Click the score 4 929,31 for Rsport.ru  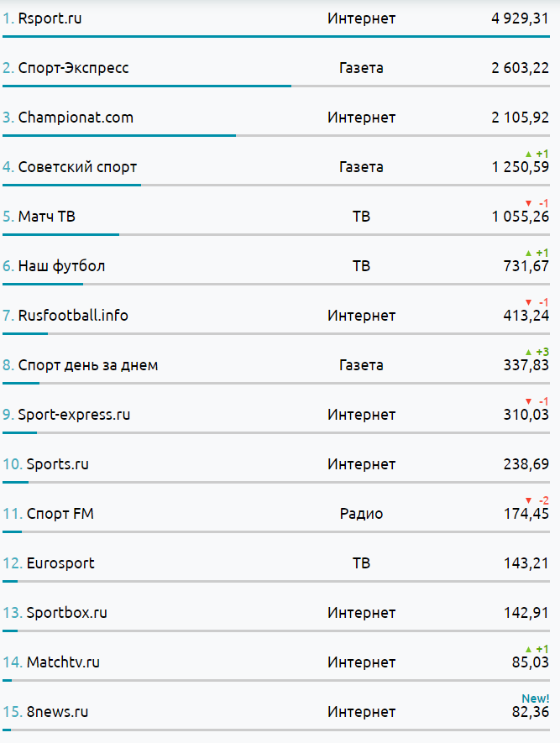click(520, 18)
